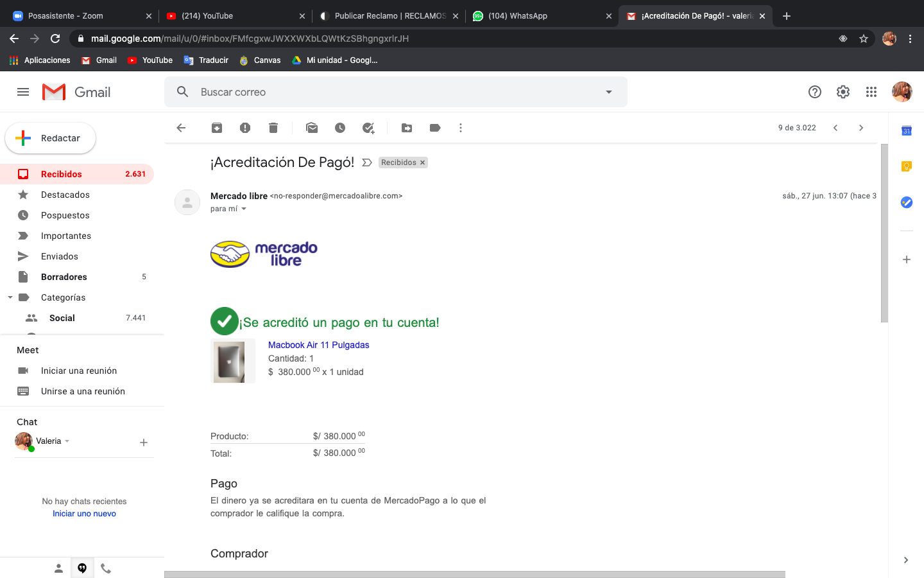Show older email arrow
The height and width of the screenshot is (578, 924).
tap(861, 128)
